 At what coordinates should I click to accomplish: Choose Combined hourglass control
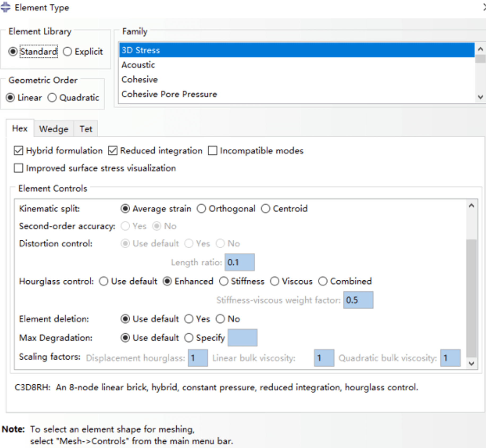click(323, 281)
